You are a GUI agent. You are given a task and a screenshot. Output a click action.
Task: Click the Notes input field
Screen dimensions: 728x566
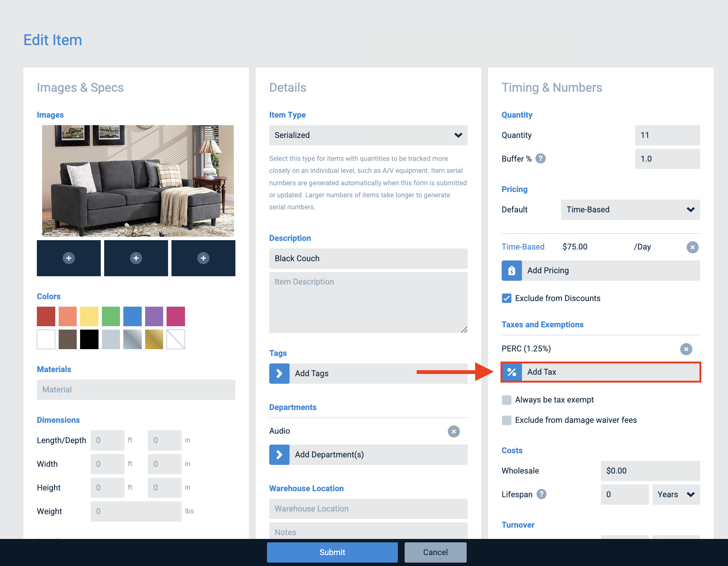(369, 531)
